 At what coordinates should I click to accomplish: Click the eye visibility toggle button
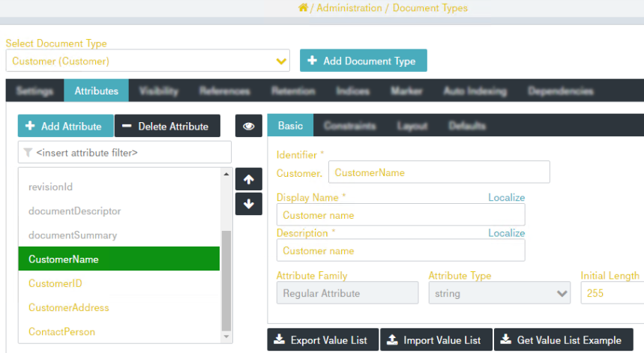pyautogui.click(x=249, y=126)
